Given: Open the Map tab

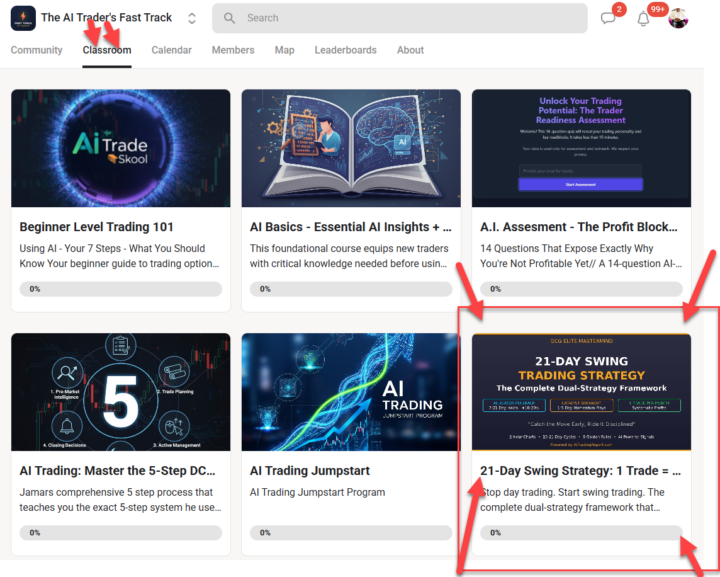Looking at the screenshot, I should (x=284, y=50).
